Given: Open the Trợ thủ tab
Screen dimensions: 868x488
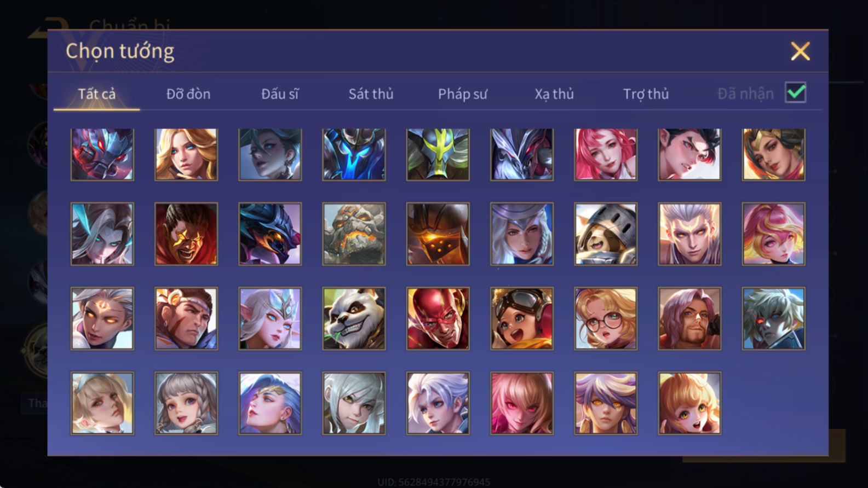Looking at the screenshot, I should (646, 94).
